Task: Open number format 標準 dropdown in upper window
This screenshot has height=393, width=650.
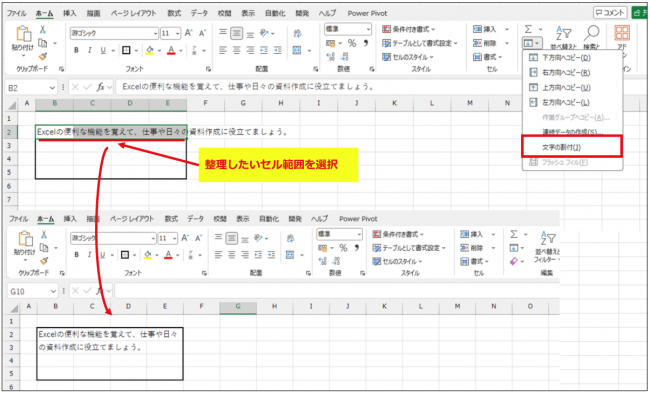Action: point(368,29)
